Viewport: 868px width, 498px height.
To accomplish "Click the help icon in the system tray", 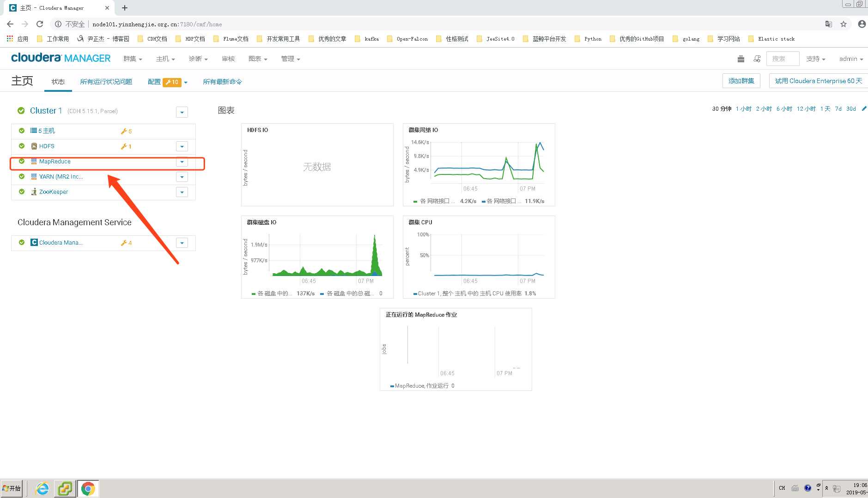I will point(807,488).
